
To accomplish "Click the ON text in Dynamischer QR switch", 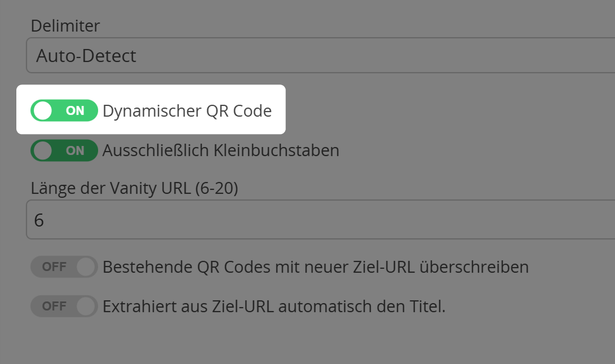I will coord(75,111).
